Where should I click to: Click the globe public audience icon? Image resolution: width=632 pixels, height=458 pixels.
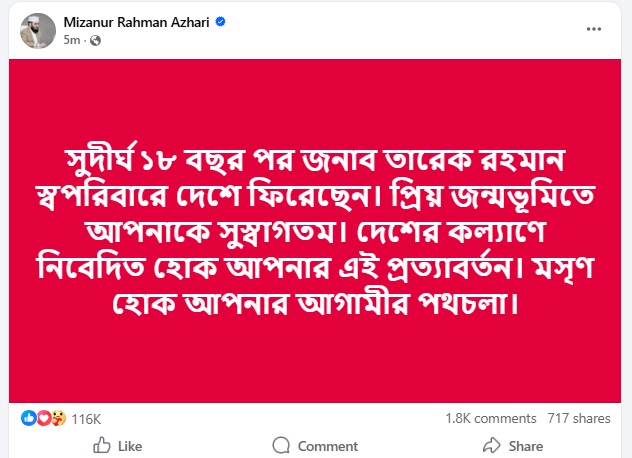pos(96,41)
